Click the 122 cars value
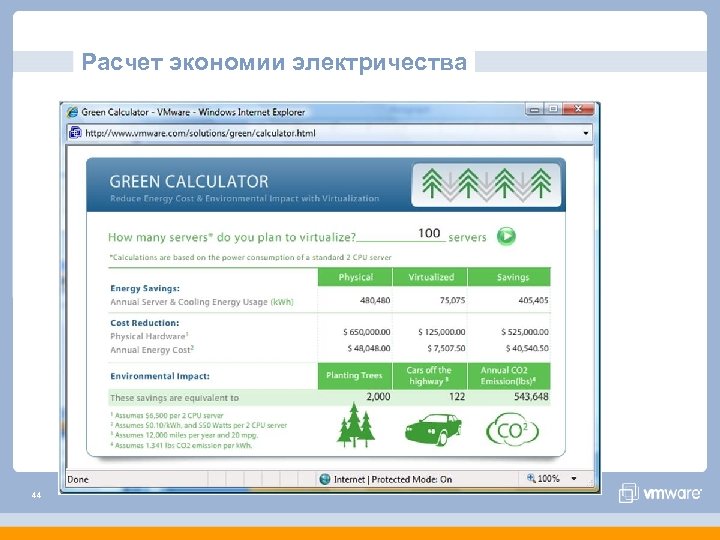Viewport: 720px width, 540px height. click(x=457, y=397)
